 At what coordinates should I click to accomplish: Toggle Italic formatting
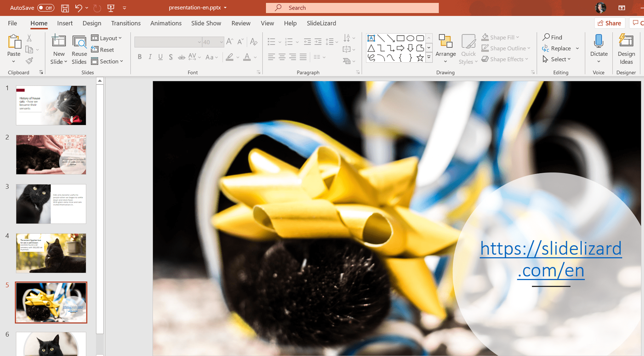coord(150,57)
